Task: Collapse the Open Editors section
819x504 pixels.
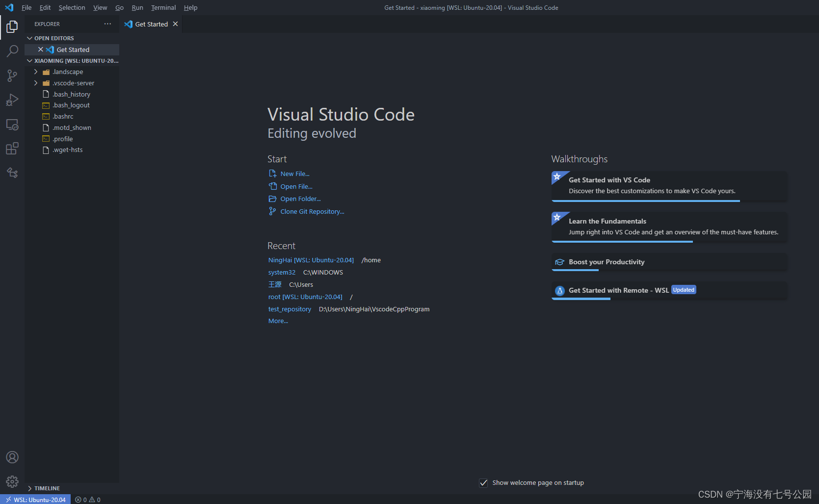Action: (x=29, y=38)
